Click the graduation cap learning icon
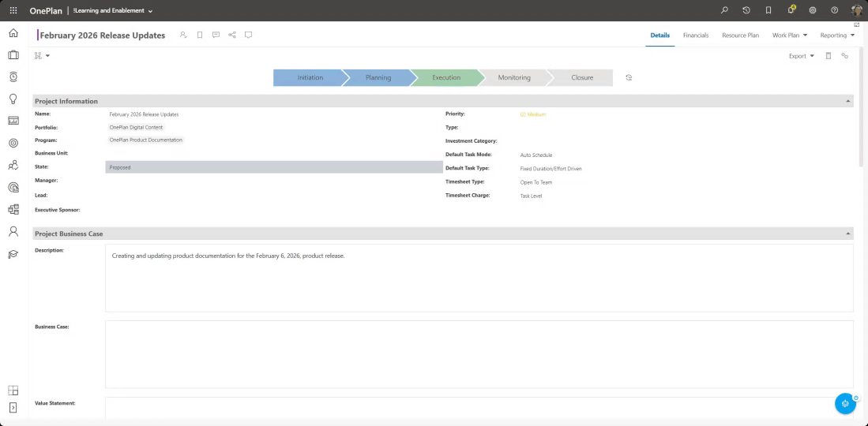Image resolution: width=868 pixels, height=426 pixels. pyautogui.click(x=13, y=254)
